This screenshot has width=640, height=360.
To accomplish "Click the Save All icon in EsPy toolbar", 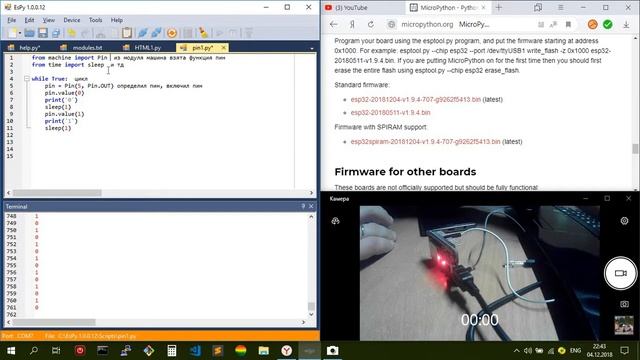I will [x=56, y=33].
